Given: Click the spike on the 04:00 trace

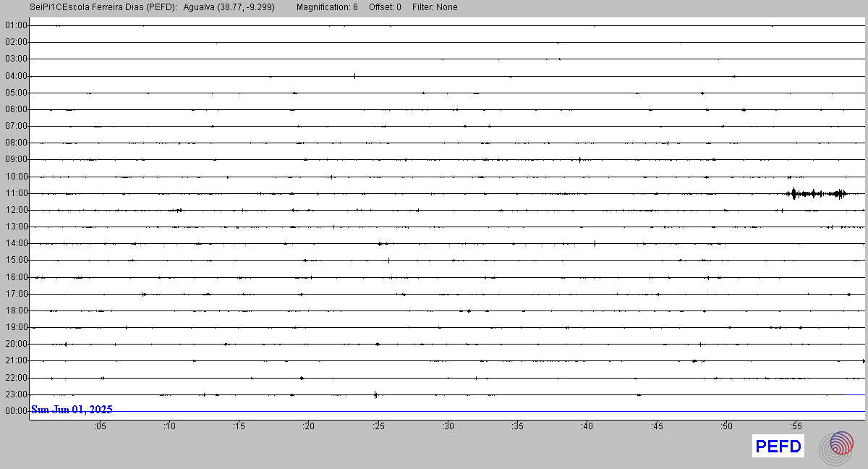Looking at the screenshot, I should tap(354, 75).
